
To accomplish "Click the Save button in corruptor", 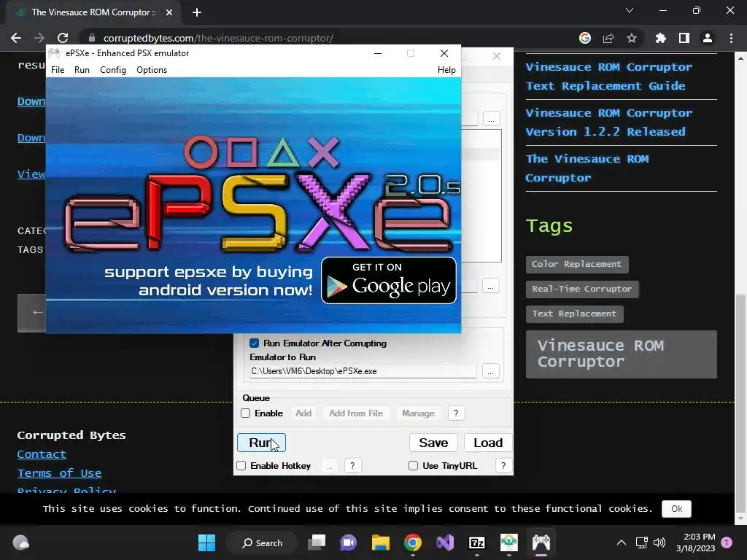I will tap(433, 443).
